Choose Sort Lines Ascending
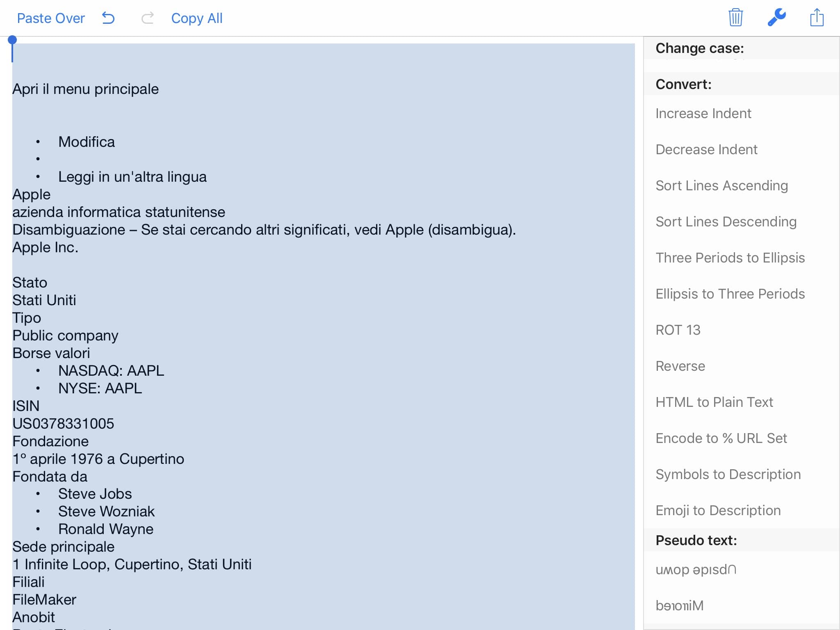This screenshot has width=840, height=630. point(721,185)
